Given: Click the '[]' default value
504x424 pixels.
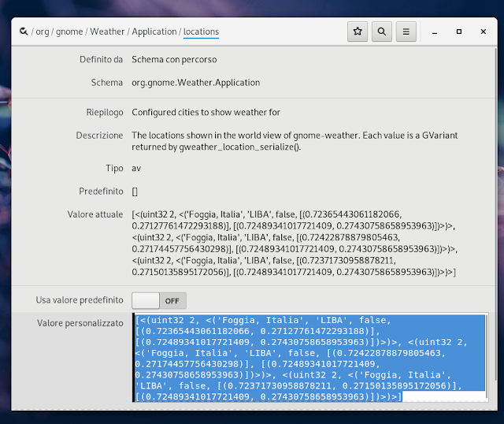Looking at the screenshot, I should [x=135, y=192].
